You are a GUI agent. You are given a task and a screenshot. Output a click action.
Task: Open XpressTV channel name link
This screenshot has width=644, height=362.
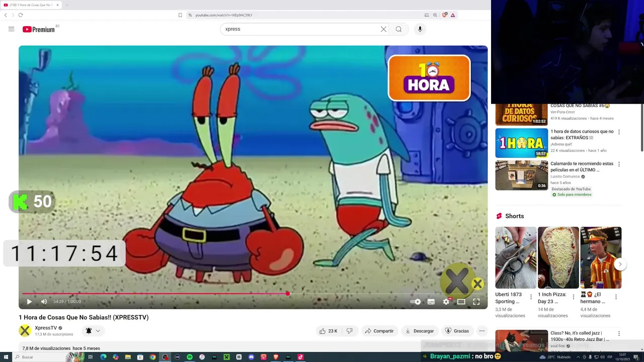point(46,328)
